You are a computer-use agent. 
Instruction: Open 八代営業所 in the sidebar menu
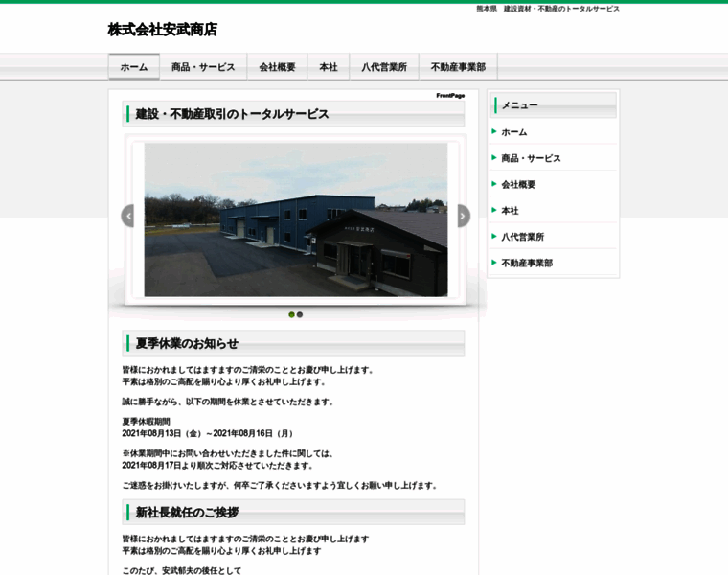[x=522, y=237]
